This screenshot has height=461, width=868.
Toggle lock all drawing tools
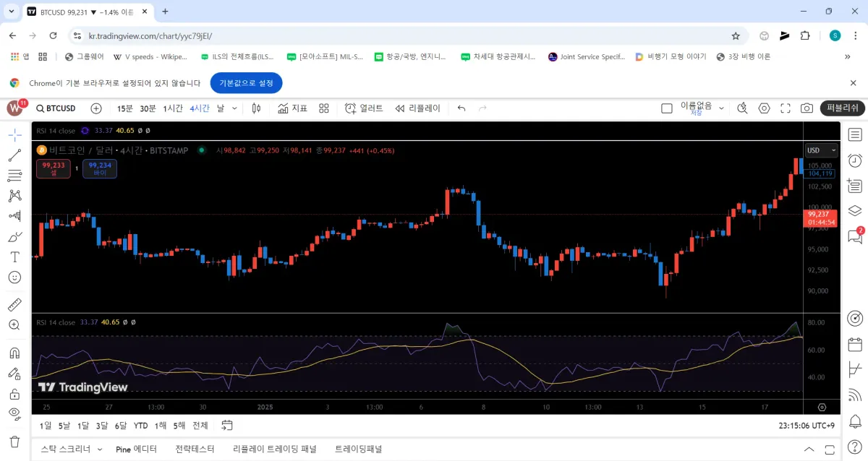coord(14,394)
